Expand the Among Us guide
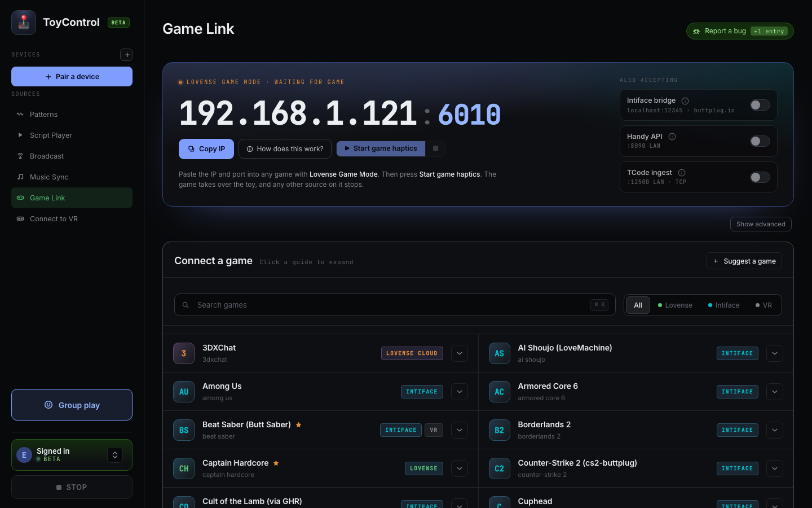Viewport: 812px width, 508px height. (460, 392)
